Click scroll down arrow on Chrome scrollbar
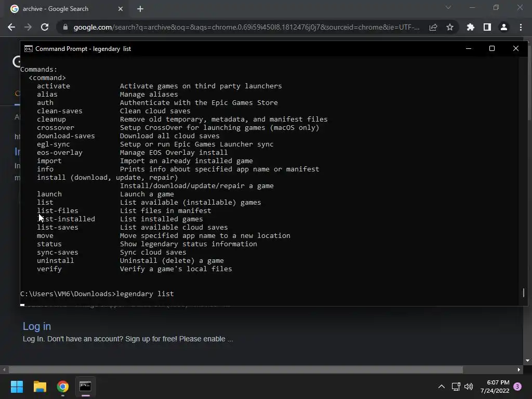This screenshot has height=399, width=532. (528, 361)
